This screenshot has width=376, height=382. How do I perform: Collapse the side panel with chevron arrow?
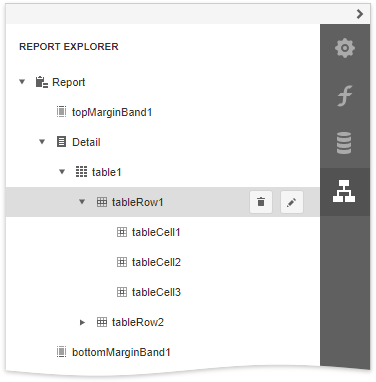[360, 14]
